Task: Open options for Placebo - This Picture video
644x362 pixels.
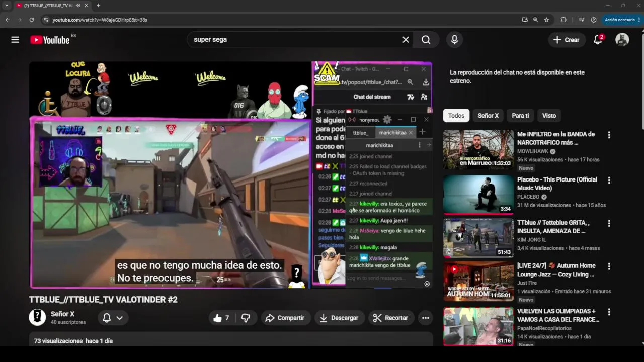Action: (609, 180)
